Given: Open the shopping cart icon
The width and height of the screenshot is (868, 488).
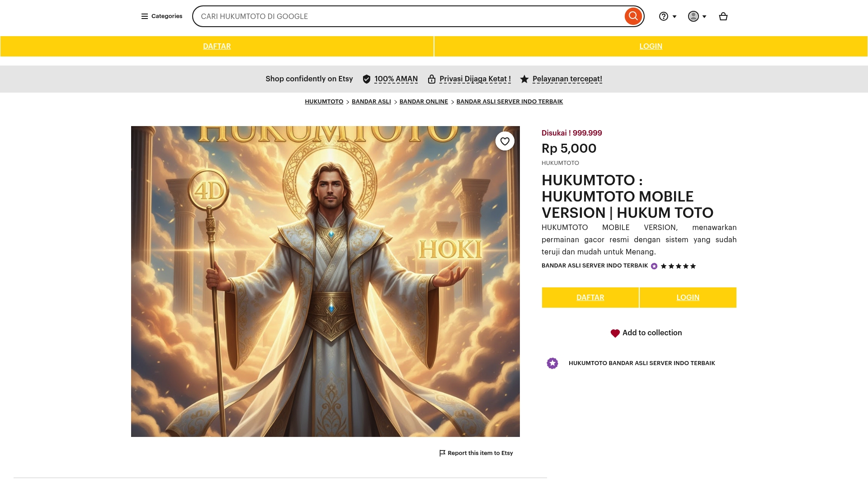Looking at the screenshot, I should pyautogui.click(x=723, y=16).
